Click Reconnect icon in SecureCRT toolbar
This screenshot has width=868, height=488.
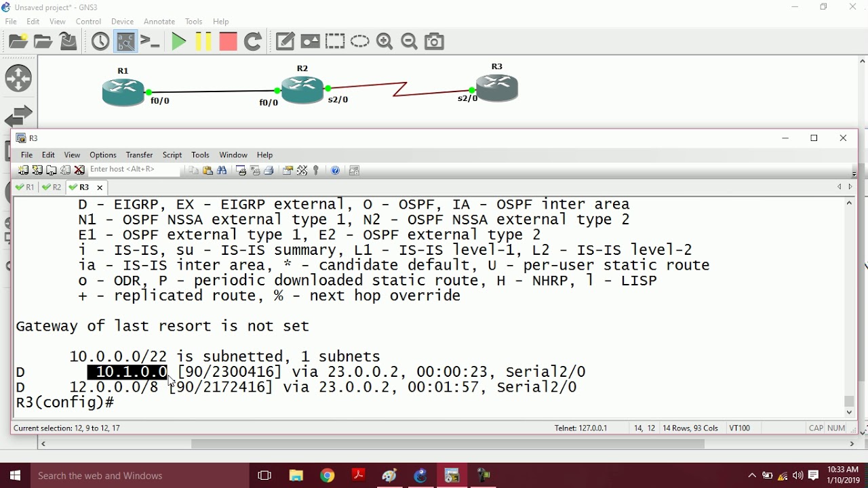(x=66, y=170)
